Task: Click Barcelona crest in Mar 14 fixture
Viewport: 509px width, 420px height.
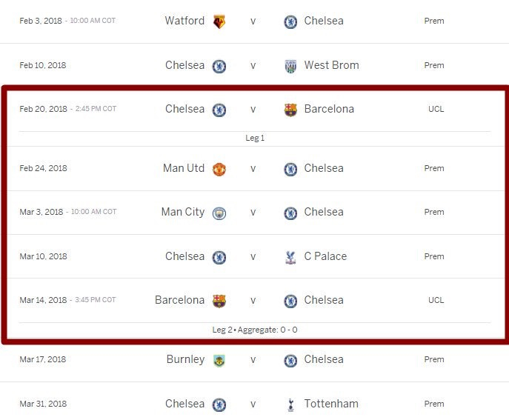Action: 219,301
